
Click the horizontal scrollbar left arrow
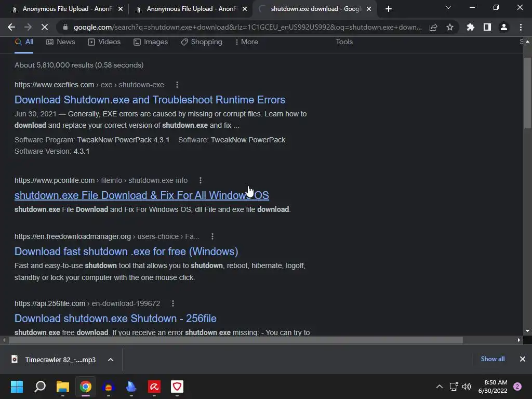tap(4, 340)
